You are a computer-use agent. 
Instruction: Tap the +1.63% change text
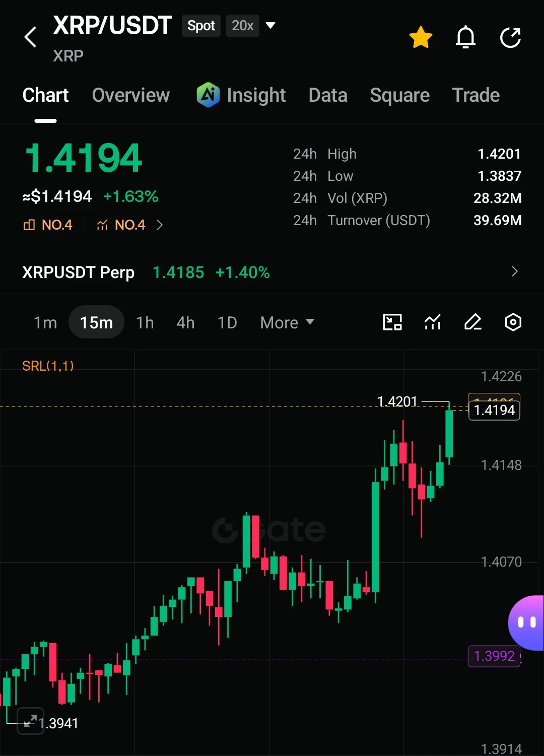pyautogui.click(x=131, y=196)
